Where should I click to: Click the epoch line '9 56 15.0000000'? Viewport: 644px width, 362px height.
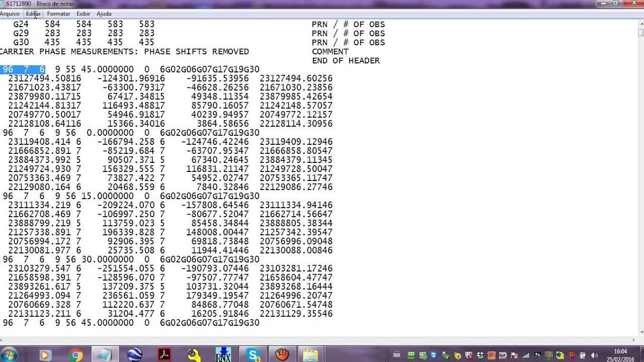pos(94,196)
